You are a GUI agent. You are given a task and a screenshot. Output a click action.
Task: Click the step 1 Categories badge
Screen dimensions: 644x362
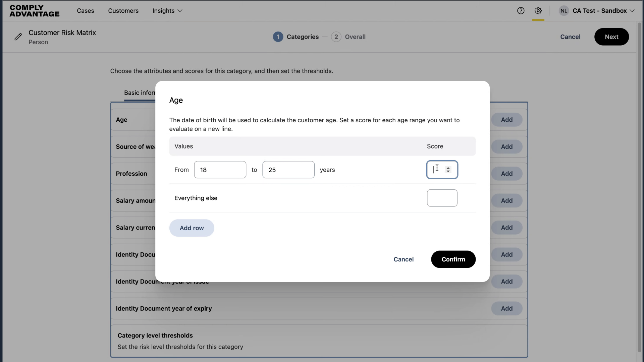click(278, 37)
